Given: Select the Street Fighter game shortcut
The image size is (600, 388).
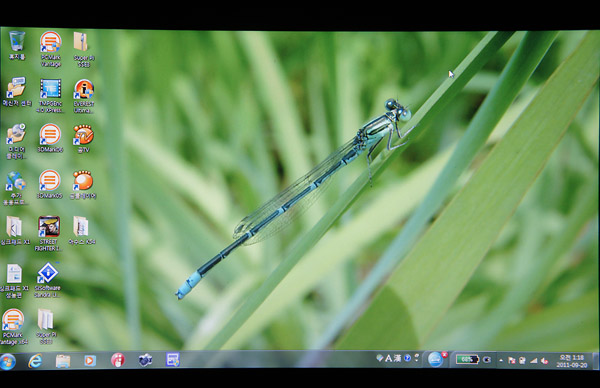Looking at the screenshot, I should [x=49, y=233].
